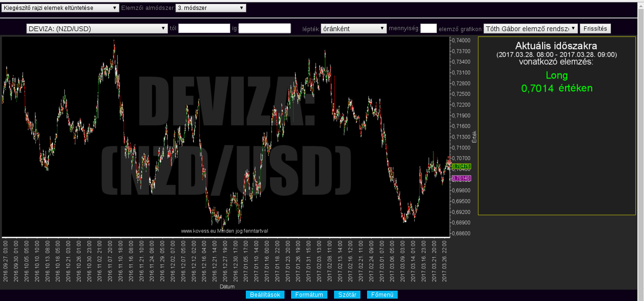Open the 'Kiegészítő rajzi elemek eltüntetése' dropdown
Screen dimensions: 644x301
point(60,8)
